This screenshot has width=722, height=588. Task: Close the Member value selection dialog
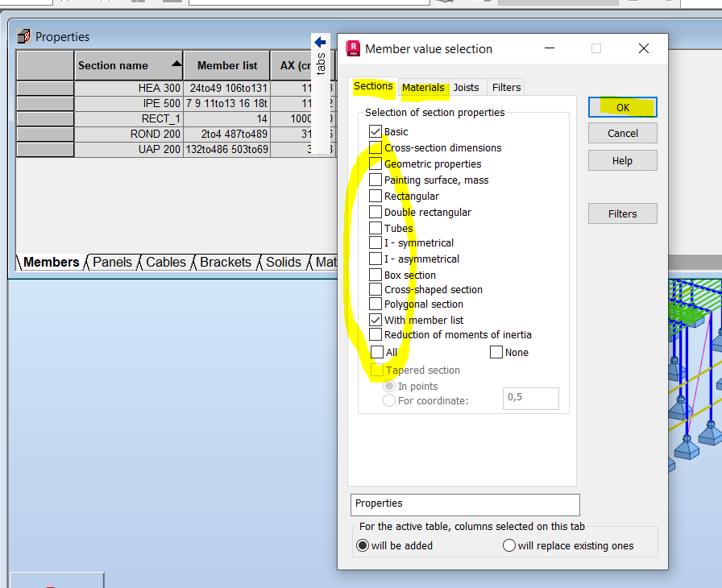click(x=644, y=48)
